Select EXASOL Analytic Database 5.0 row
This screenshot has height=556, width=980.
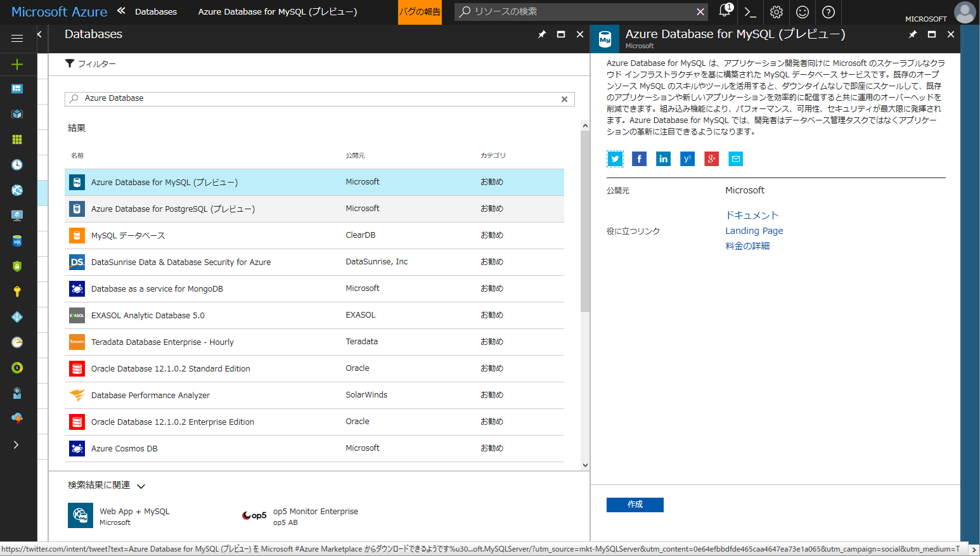click(x=314, y=315)
